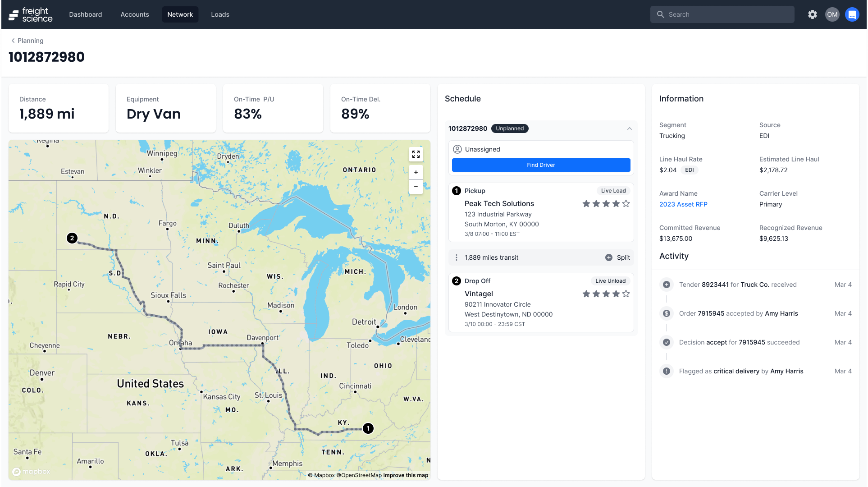This screenshot has width=868, height=487.
Task: Open the 2023 Asset RFP link
Action: point(683,204)
